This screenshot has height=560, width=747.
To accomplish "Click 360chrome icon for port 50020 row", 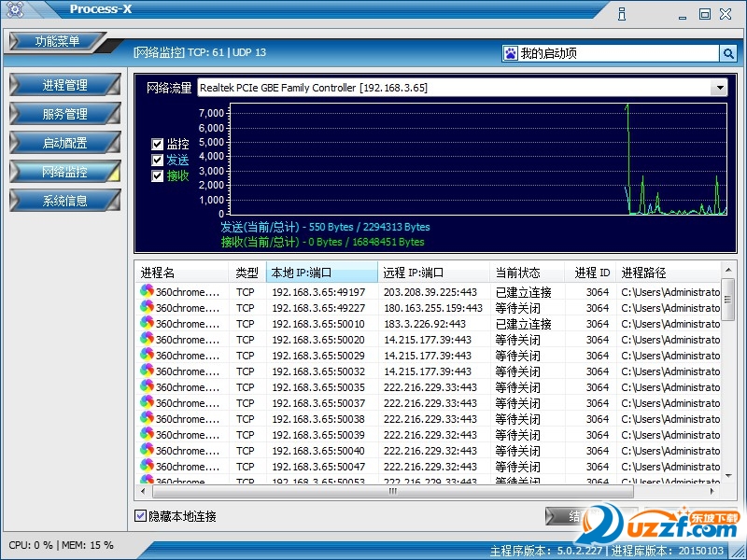I will pos(147,340).
